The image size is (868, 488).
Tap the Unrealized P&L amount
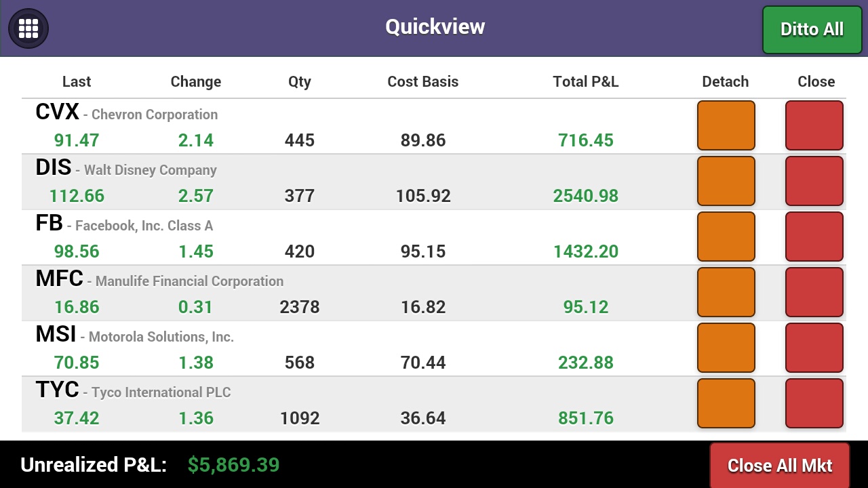(x=233, y=465)
